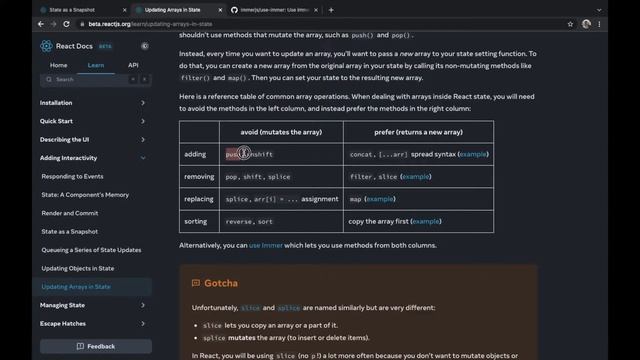Click 'avoid (mutates the array)' header
Image resolution: width=640 pixels, height=360 pixels.
point(281,132)
